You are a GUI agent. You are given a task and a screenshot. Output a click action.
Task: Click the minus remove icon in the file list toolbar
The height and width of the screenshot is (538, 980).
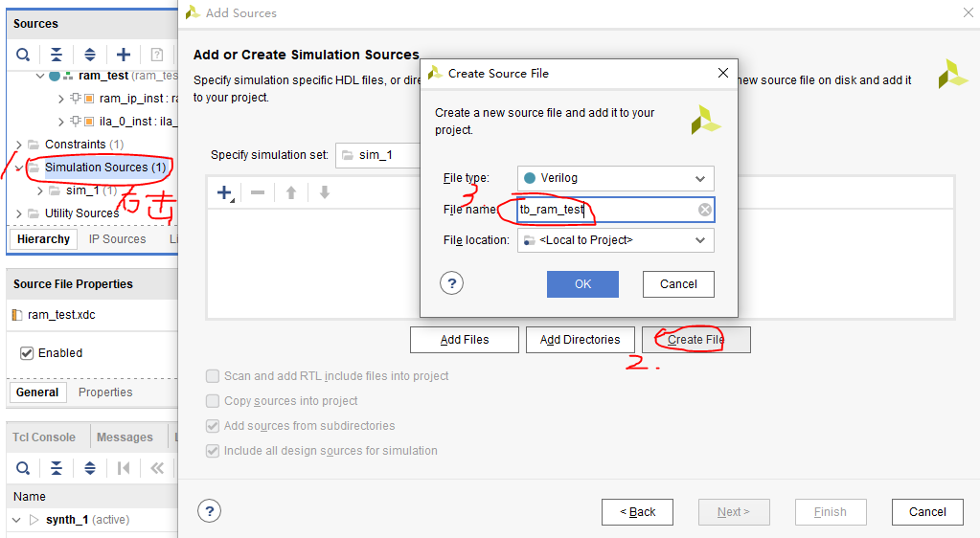(258, 193)
